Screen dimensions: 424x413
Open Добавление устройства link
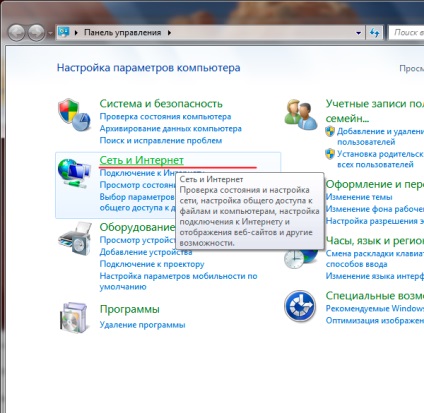pyautogui.click(x=146, y=252)
